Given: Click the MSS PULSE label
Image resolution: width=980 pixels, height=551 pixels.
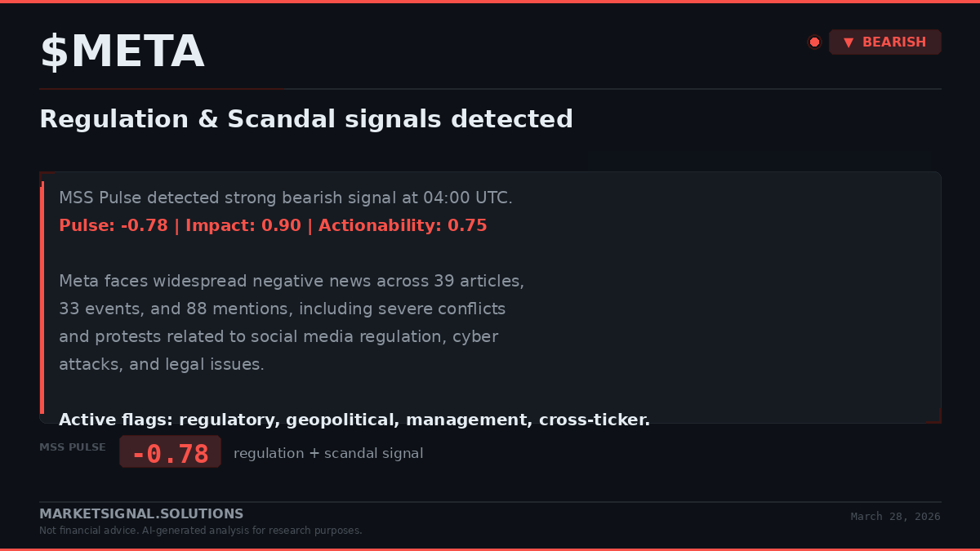Looking at the screenshot, I should 73,447.
